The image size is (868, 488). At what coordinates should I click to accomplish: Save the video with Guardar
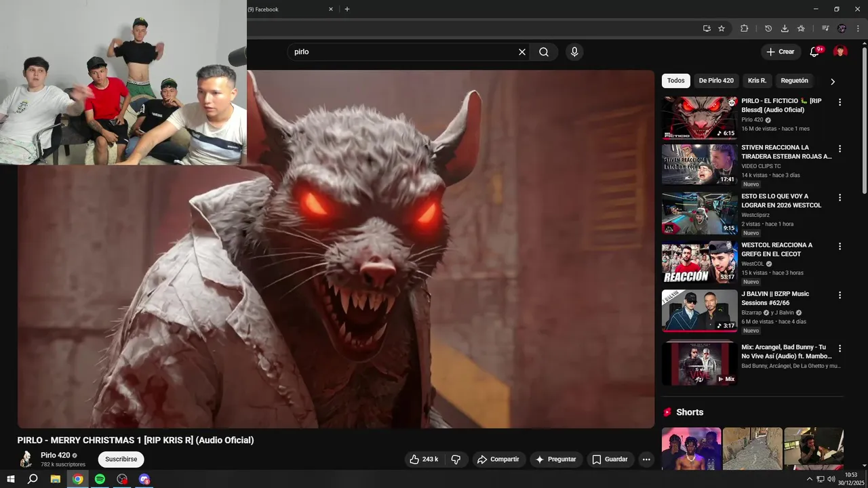pos(610,460)
